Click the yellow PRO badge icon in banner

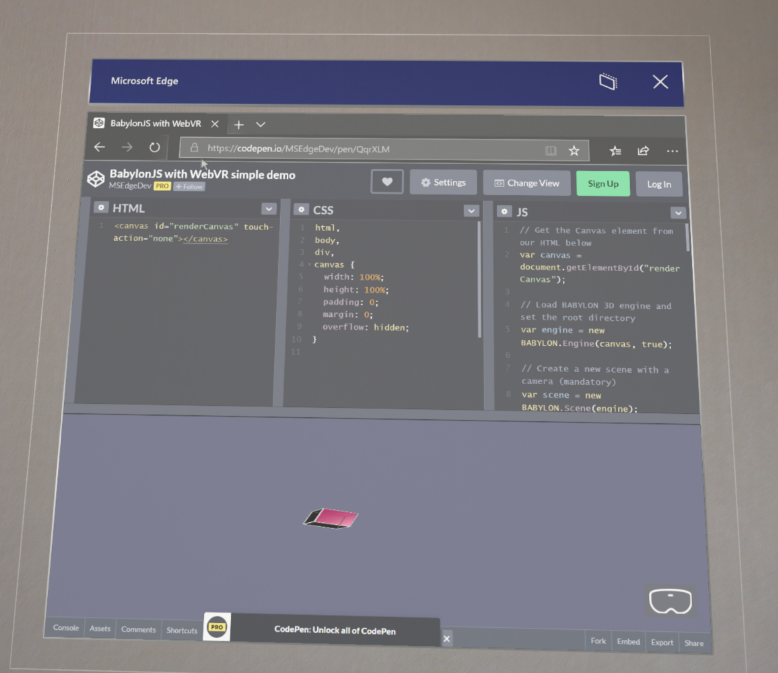tap(217, 627)
